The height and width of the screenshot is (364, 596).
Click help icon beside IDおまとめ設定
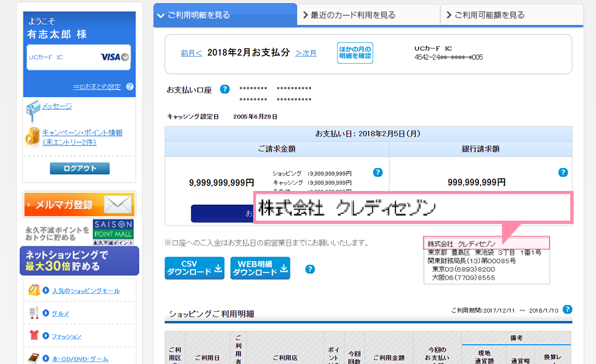[x=130, y=87]
